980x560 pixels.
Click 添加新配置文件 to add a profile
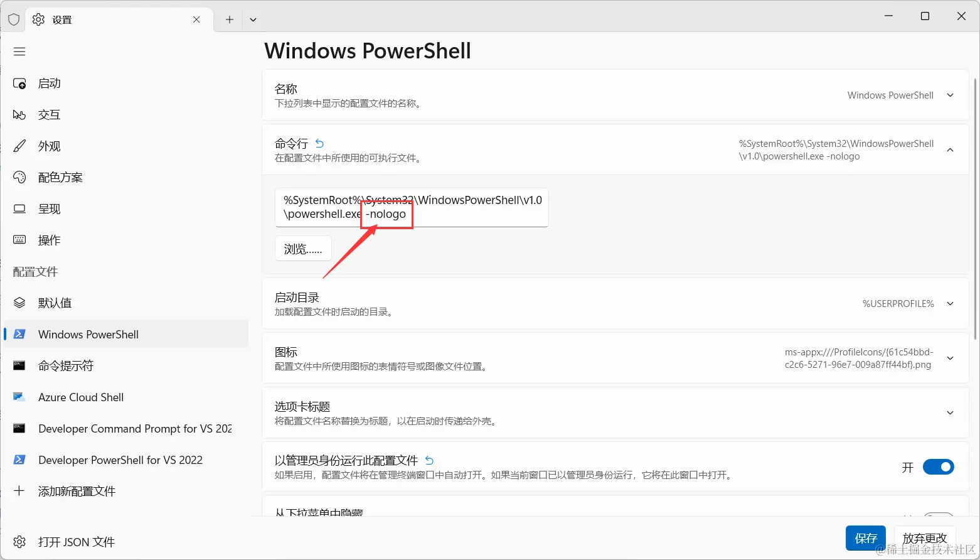(x=125, y=492)
